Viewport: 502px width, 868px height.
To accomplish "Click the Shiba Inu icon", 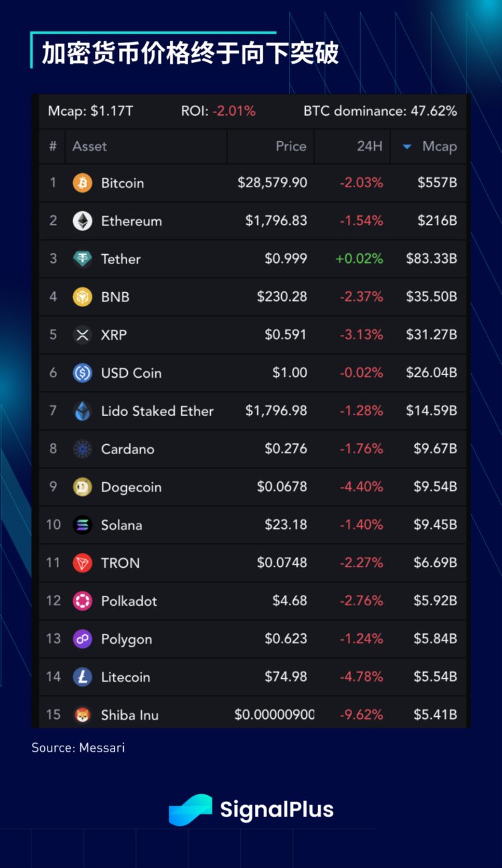I will [82, 715].
